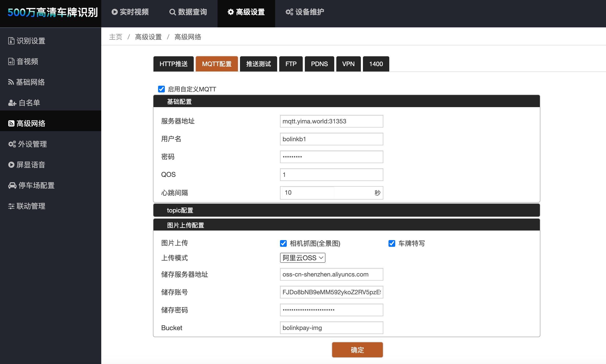Image resolution: width=606 pixels, height=364 pixels.
Task: Click the 基础网络 RSS icon
Action: [11, 82]
